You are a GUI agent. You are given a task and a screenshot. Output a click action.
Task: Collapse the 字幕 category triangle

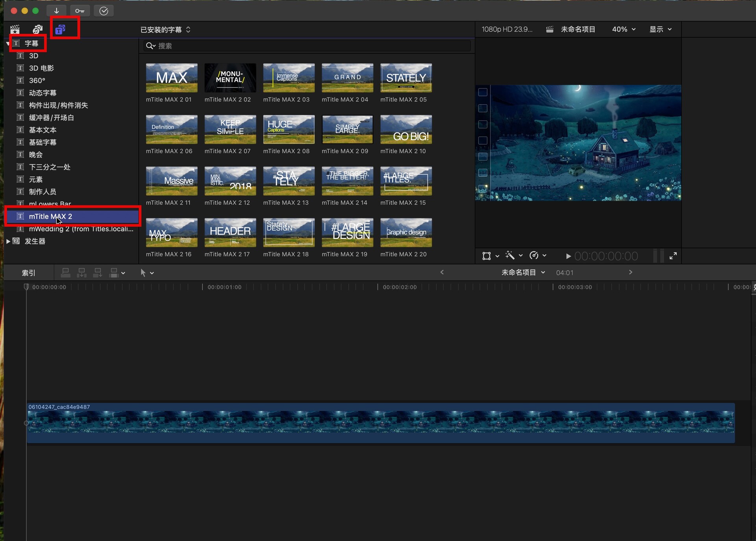(x=8, y=44)
